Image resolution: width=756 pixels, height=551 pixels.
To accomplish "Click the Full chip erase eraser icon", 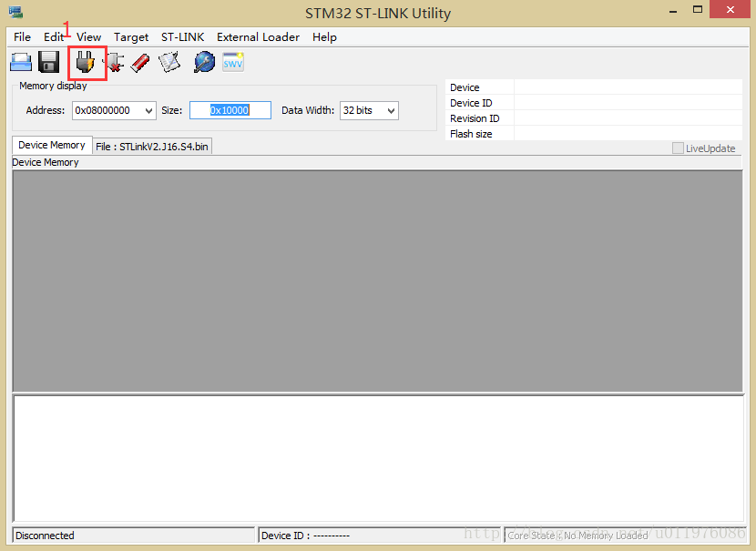I will (141, 63).
